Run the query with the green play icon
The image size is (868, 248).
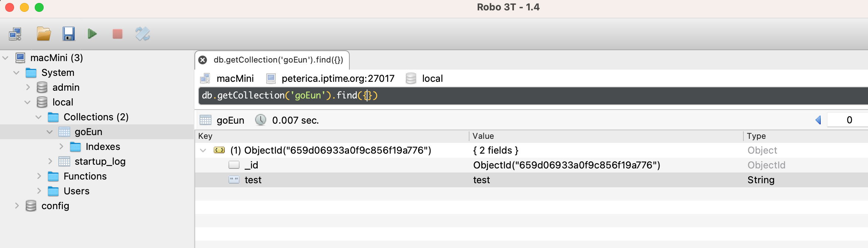click(92, 34)
